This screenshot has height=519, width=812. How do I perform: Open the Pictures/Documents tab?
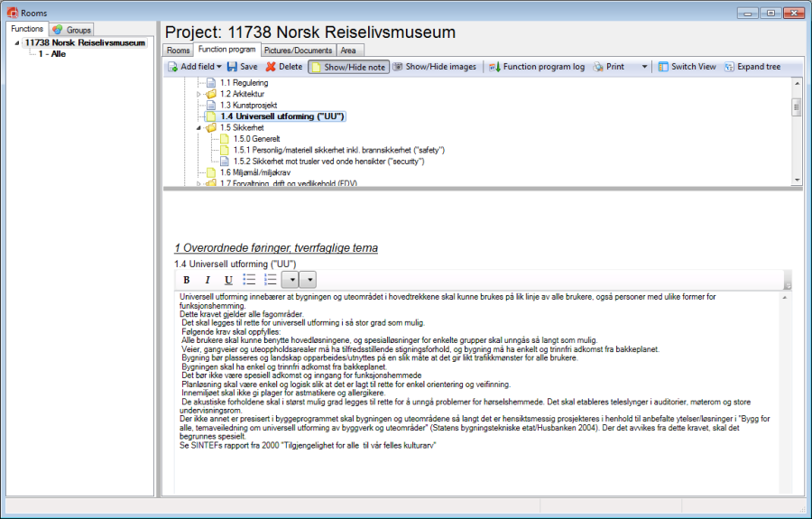(x=298, y=51)
